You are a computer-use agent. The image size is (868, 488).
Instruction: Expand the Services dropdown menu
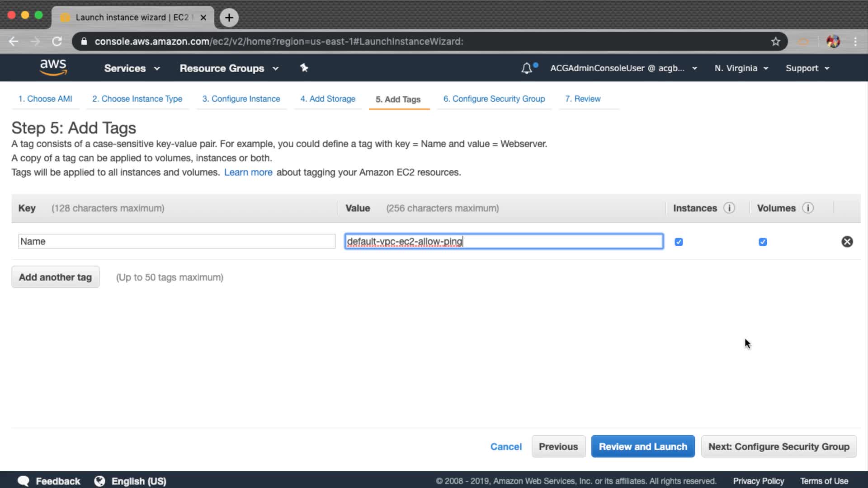(132, 68)
